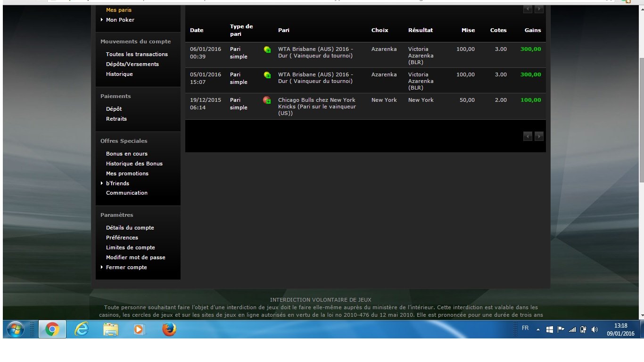Click the FR language indicator
Image resolution: width=644 pixels, height=362 pixels.
click(525, 328)
